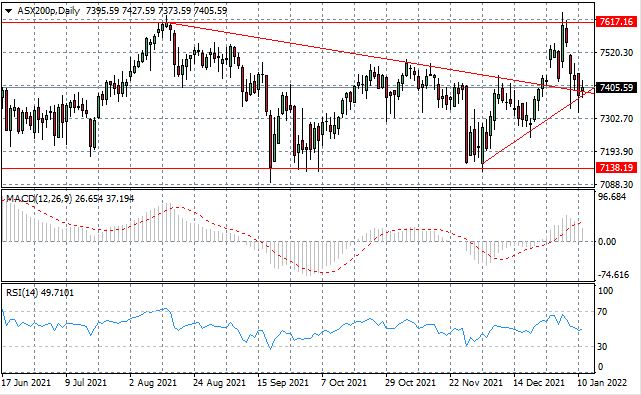Viewport: 641px width, 395px height.
Task: Click the RSI 30 level label
Action: pyautogui.click(x=602, y=346)
